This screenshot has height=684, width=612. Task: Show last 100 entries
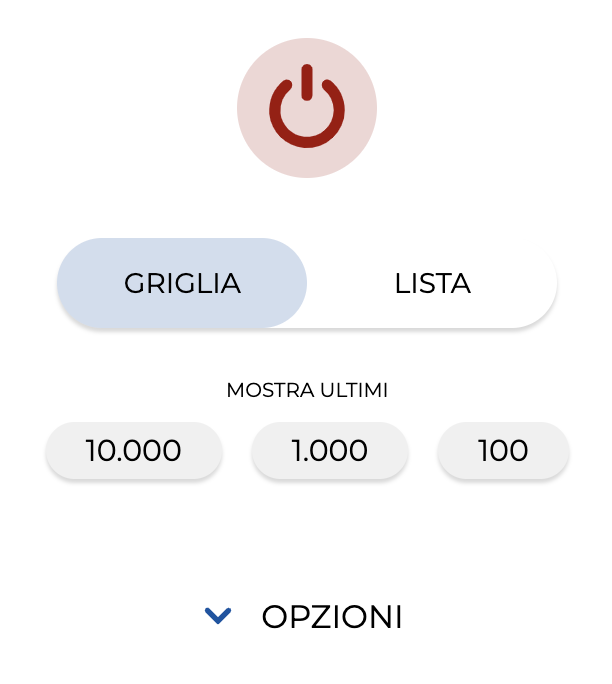(x=503, y=450)
